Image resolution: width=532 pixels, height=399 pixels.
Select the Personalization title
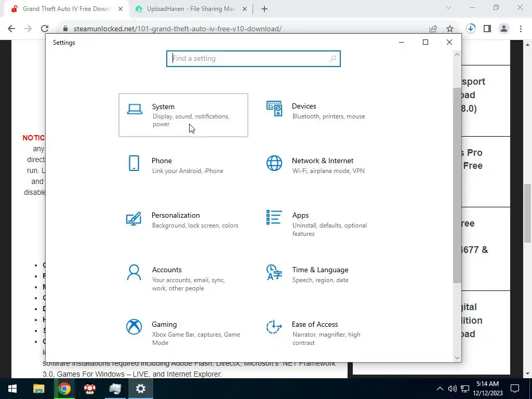[176, 215]
